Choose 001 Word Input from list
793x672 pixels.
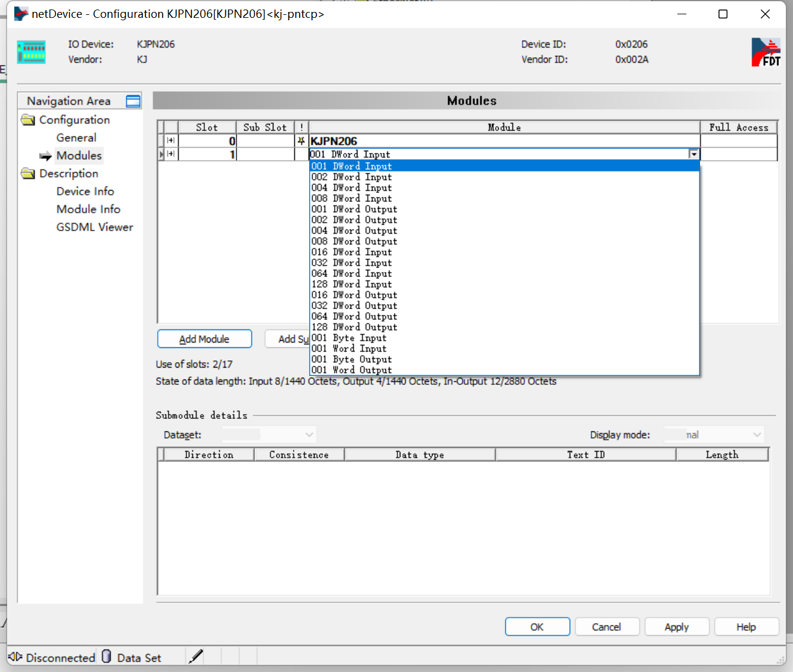[505, 349]
